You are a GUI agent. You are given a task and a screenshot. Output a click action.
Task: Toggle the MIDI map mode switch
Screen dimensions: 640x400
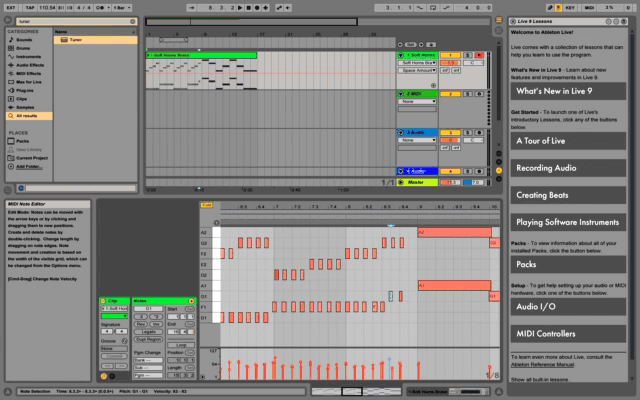click(x=589, y=7)
